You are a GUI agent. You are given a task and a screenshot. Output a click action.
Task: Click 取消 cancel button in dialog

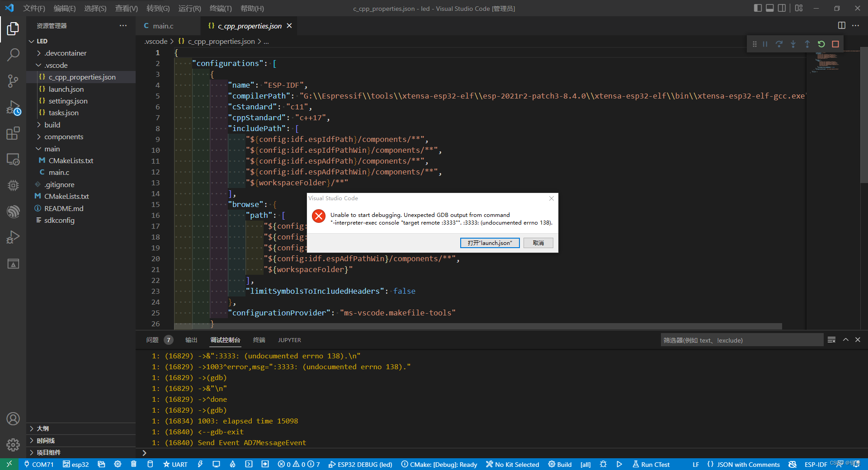coord(538,243)
